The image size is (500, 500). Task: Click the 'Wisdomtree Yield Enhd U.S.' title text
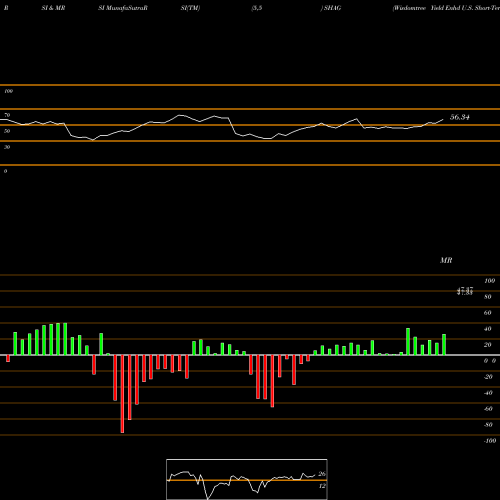pyautogui.click(x=434, y=8)
